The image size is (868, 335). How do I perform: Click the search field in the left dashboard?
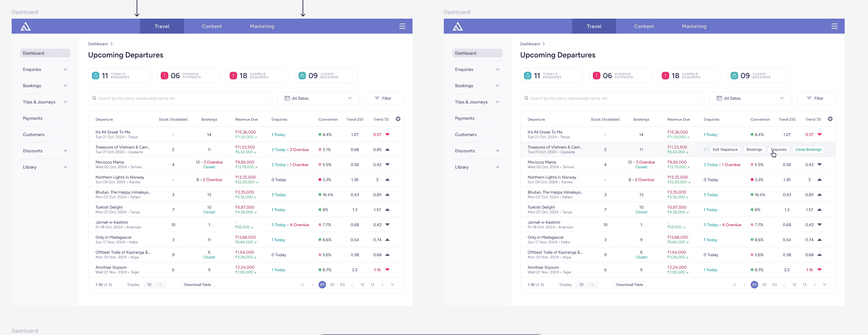[180, 98]
